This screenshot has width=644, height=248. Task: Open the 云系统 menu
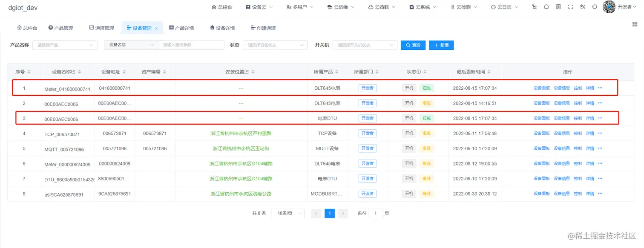[x=423, y=7]
